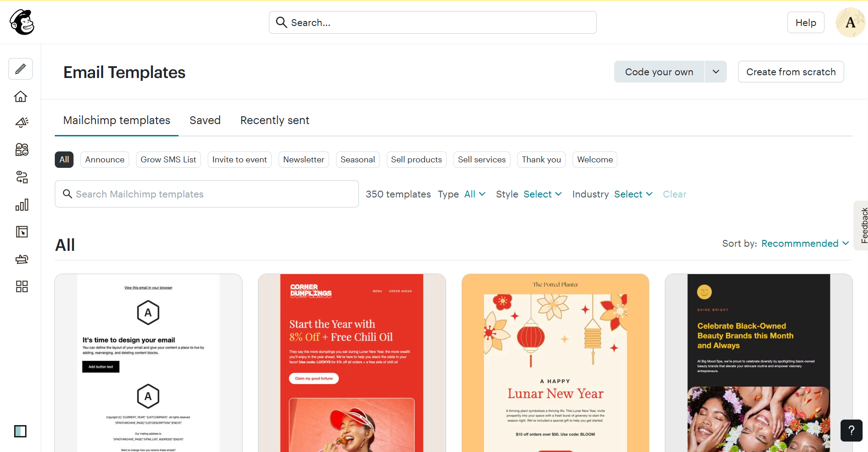
Task: Open the Integrations grid icon in sidebar
Action: [21, 286]
